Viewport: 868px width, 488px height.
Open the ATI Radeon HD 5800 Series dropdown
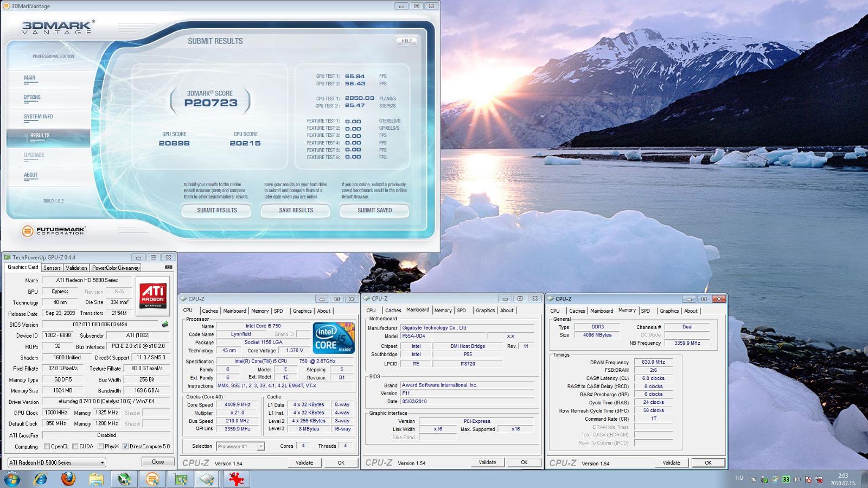pyautogui.click(x=57, y=462)
